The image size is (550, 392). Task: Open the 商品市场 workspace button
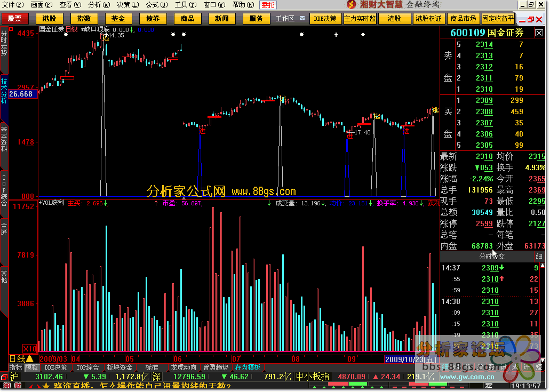(x=463, y=18)
